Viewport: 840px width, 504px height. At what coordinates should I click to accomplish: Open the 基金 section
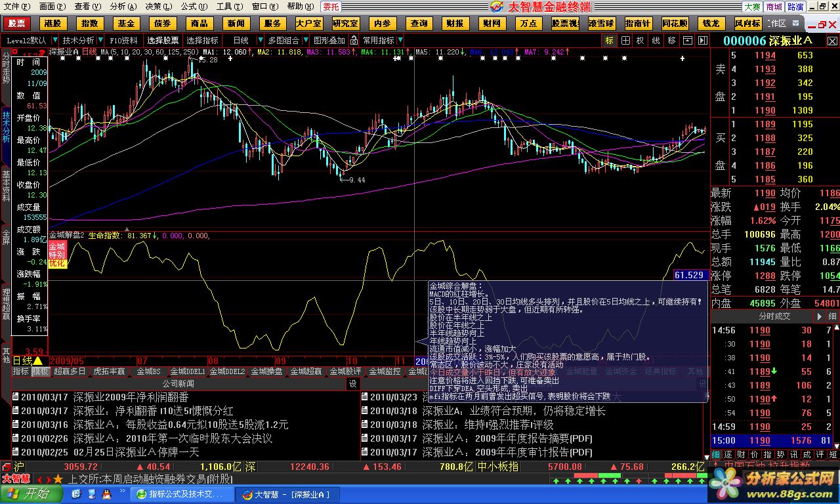(127, 24)
